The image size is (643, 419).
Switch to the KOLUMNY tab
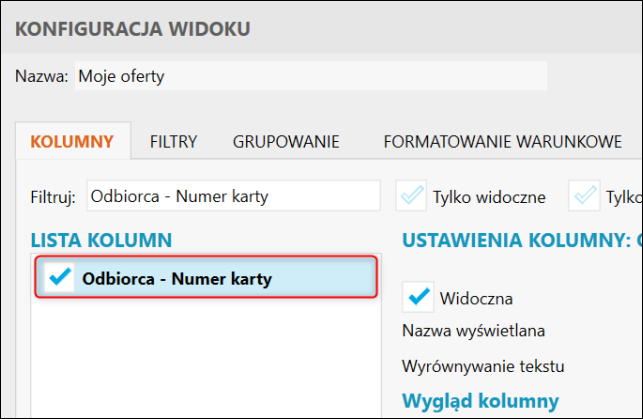point(72,141)
